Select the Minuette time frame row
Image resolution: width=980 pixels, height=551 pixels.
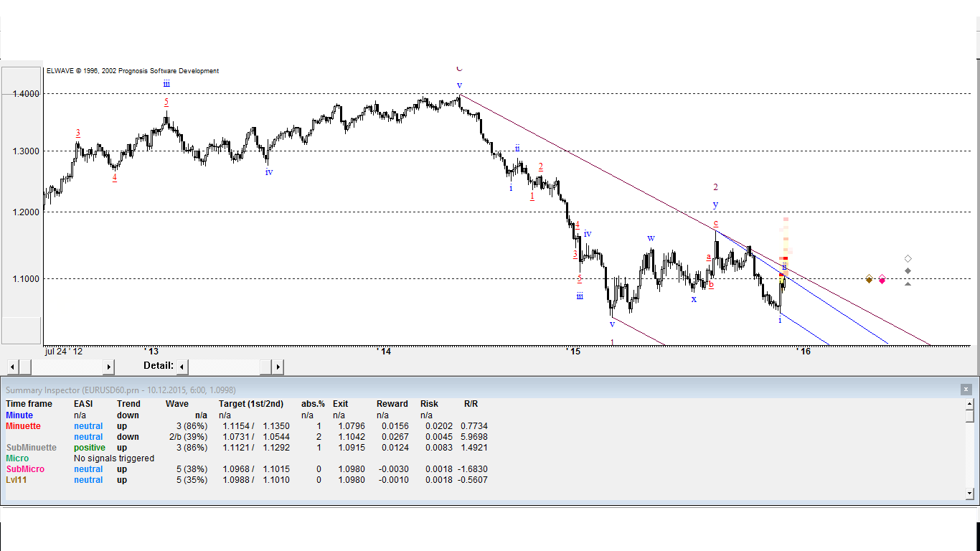tap(23, 426)
